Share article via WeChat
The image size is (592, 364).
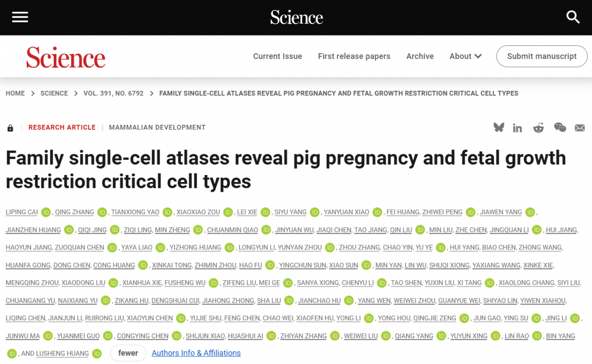click(560, 128)
